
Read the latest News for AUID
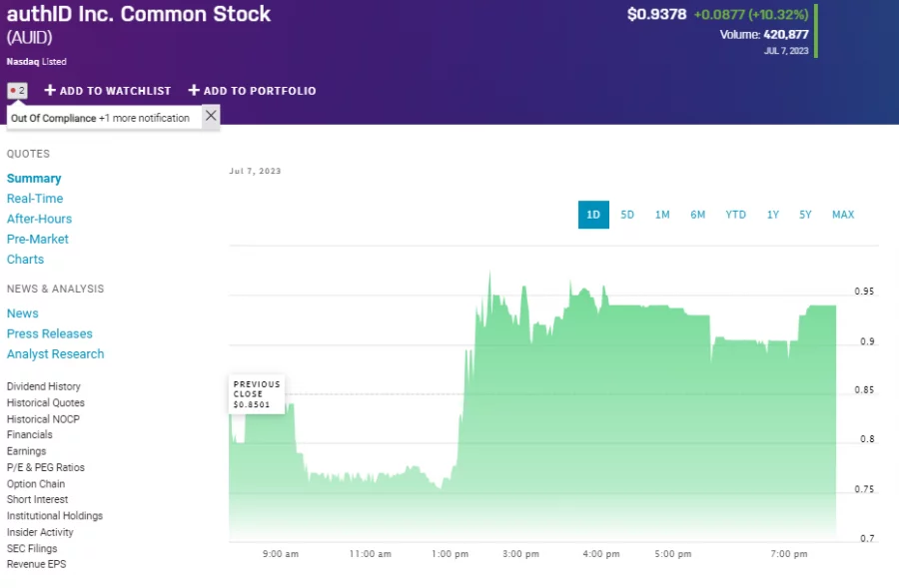click(22, 312)
